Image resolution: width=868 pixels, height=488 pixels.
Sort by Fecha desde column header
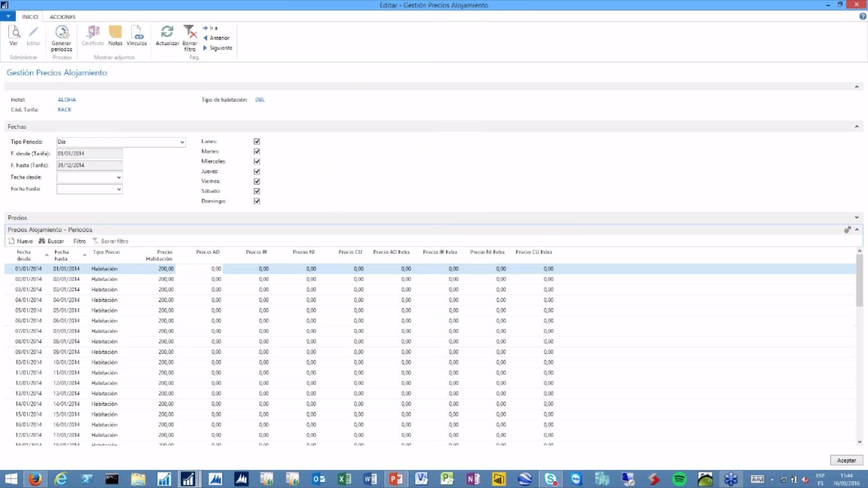pos(24,255)
